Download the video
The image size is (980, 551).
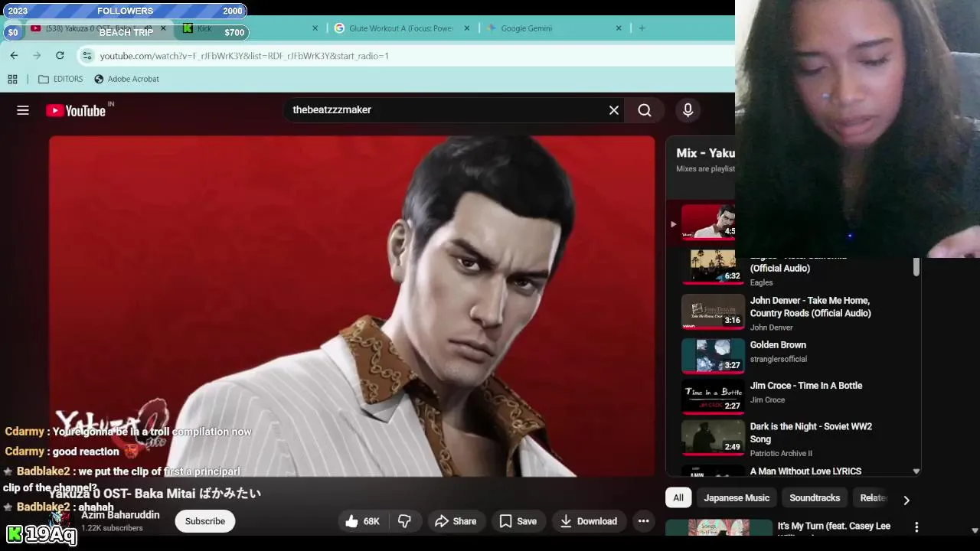(589, 521)
